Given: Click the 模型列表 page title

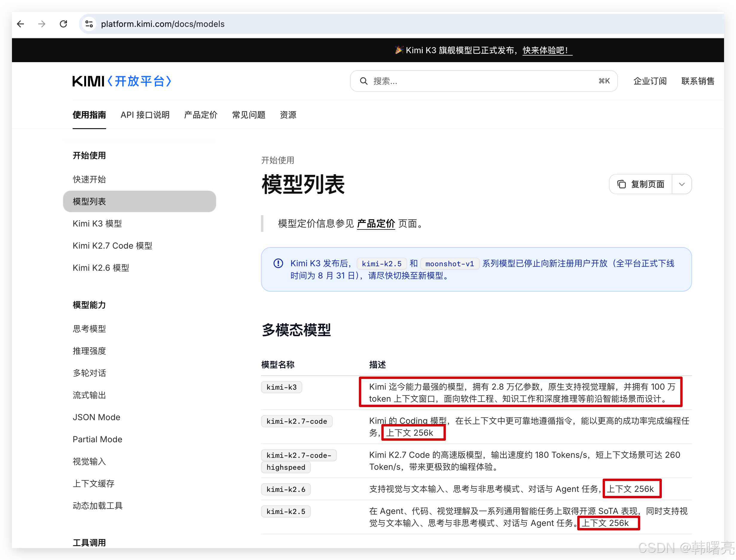Looking at the screenshot, I should point(303,184).
